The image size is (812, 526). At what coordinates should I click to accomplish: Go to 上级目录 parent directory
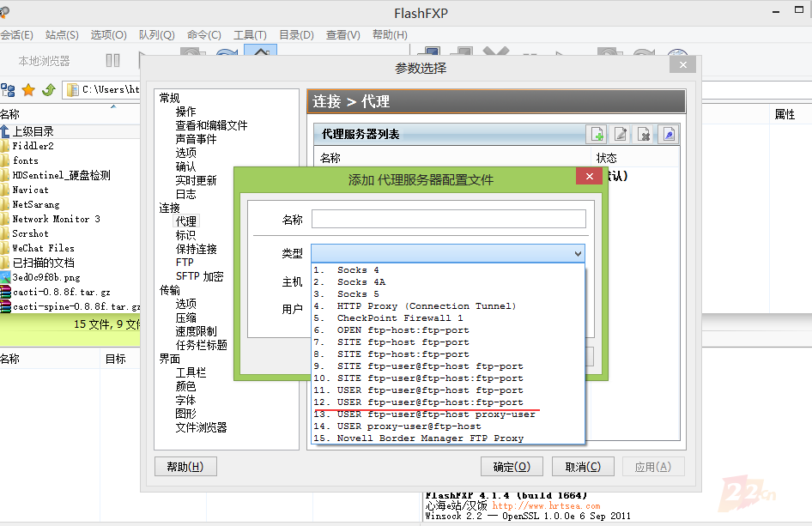(x=33, y=131)
